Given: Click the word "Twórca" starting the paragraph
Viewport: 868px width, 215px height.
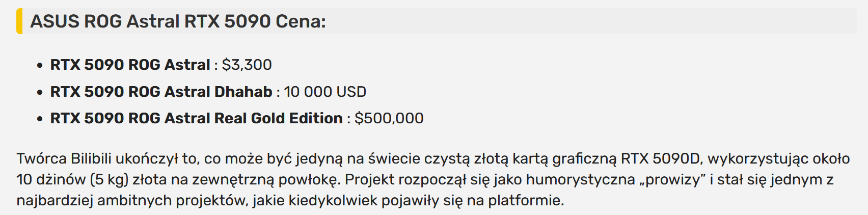Looking at the screenshot, I should tap(41, 158).
